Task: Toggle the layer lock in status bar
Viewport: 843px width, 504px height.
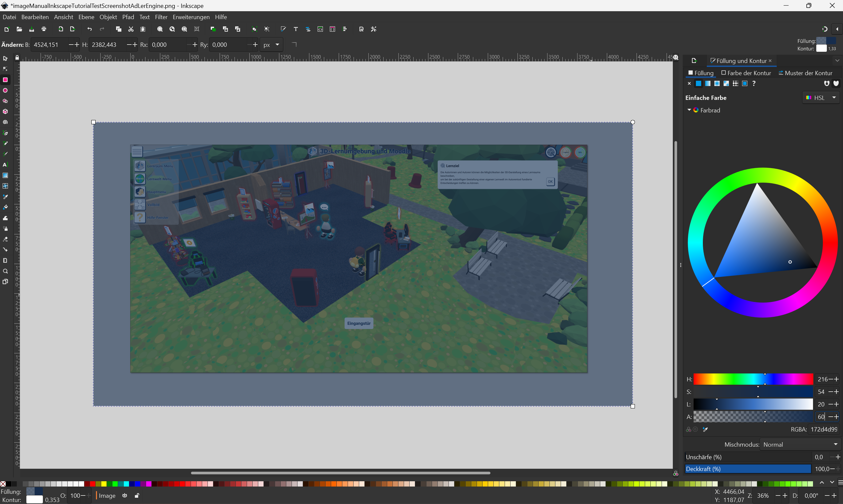Action: click(x=137, y=495)
